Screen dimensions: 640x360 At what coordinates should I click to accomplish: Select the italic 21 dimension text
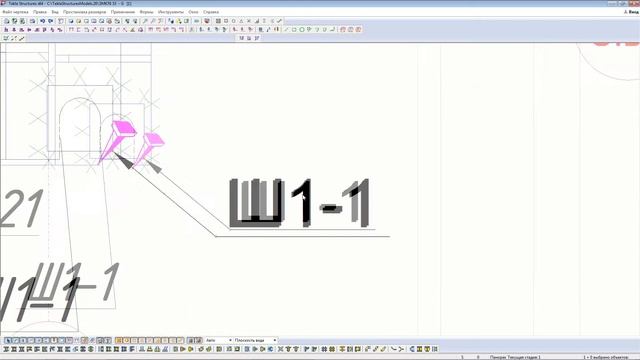click(21, 208)
